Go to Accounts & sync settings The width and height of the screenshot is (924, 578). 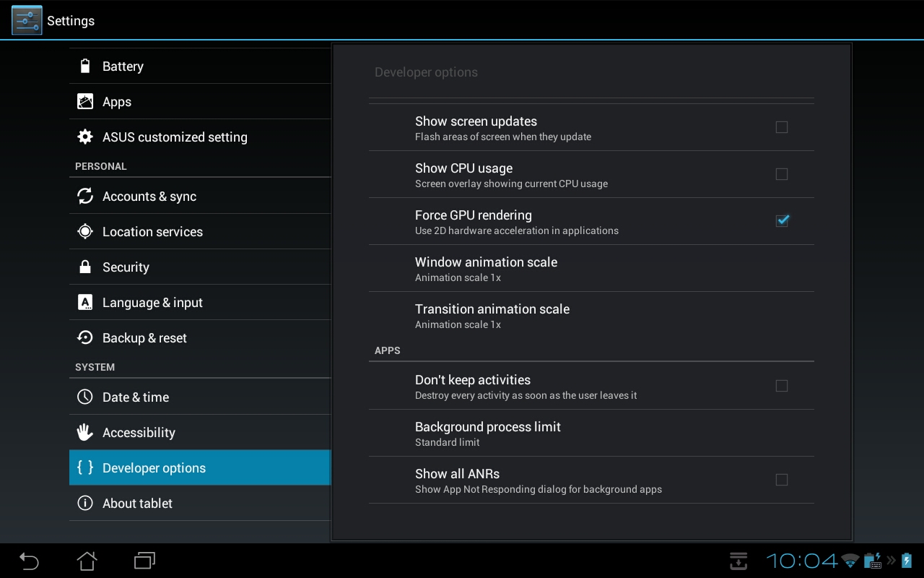coord(200,196)
